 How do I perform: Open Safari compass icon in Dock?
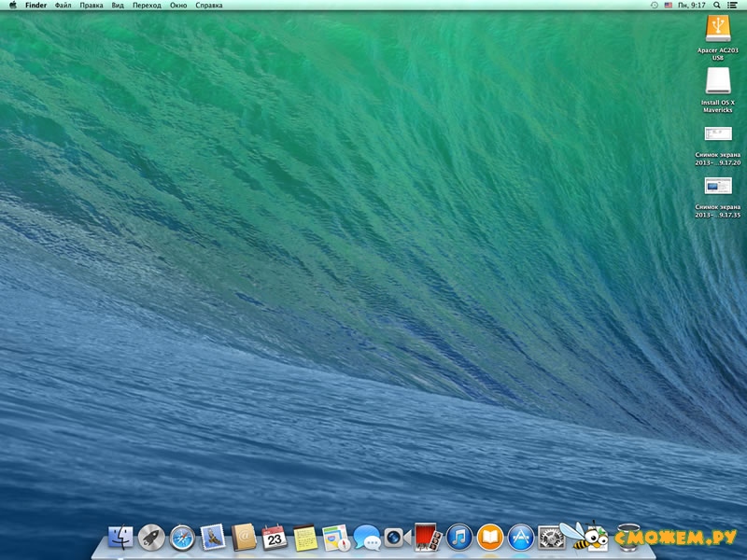coord(182,538)
